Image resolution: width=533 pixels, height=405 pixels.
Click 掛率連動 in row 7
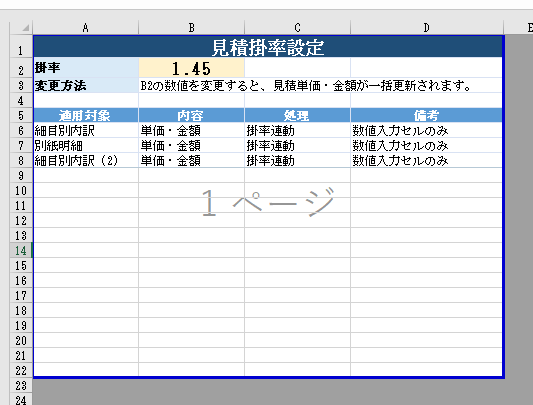pos(297,145)
